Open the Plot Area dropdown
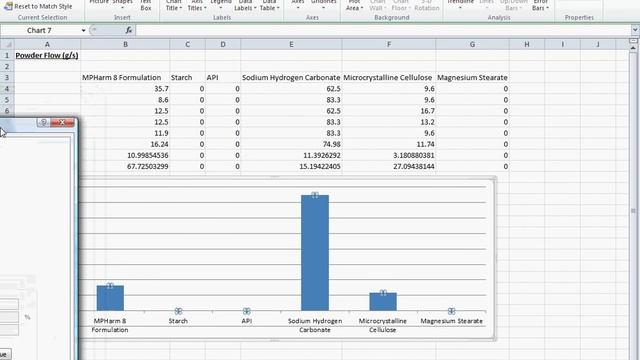Image resolution: width=640 pixels, height=360 pixels. pos(354,5)
